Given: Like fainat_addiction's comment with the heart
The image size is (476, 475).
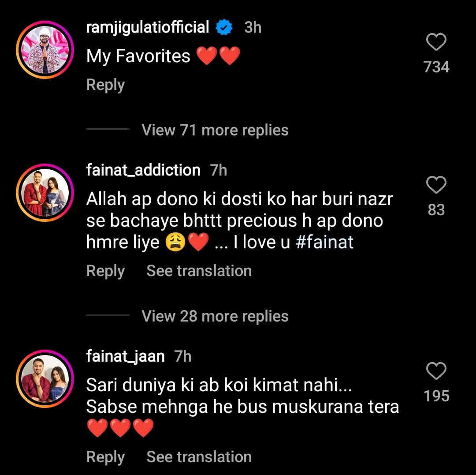Looking at the screenshot, I should 436,185.
